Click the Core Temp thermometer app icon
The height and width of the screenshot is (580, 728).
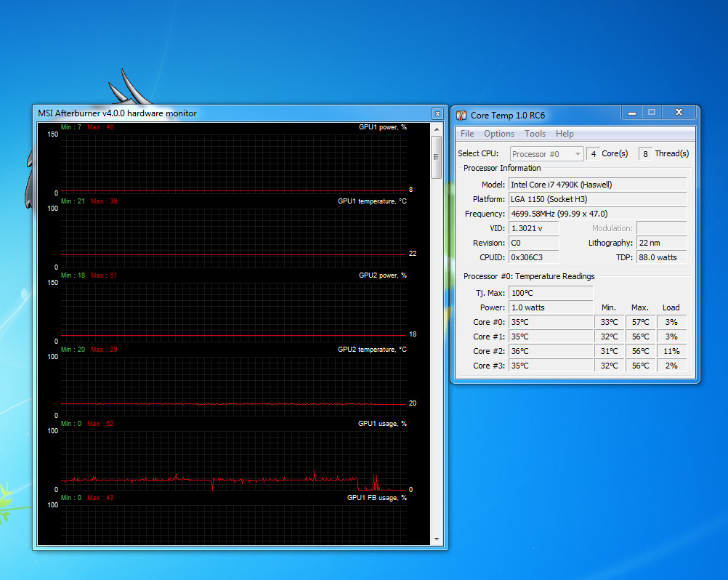pyautogui.click(x=461, y=115)
